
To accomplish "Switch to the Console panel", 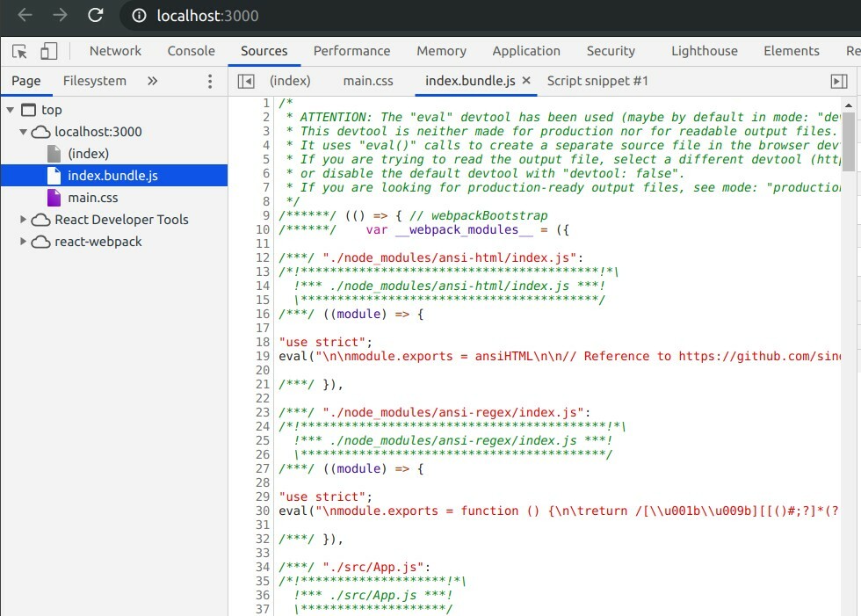I will [x=192, y=51].
